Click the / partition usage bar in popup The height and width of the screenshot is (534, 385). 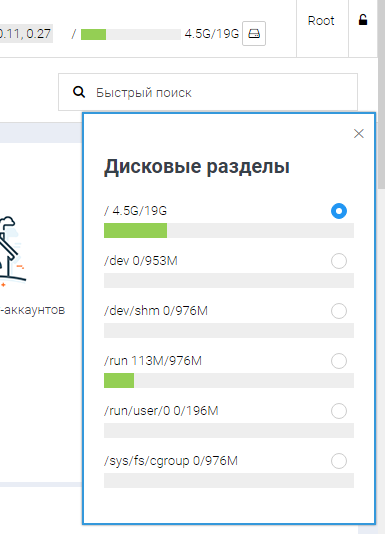229,231
